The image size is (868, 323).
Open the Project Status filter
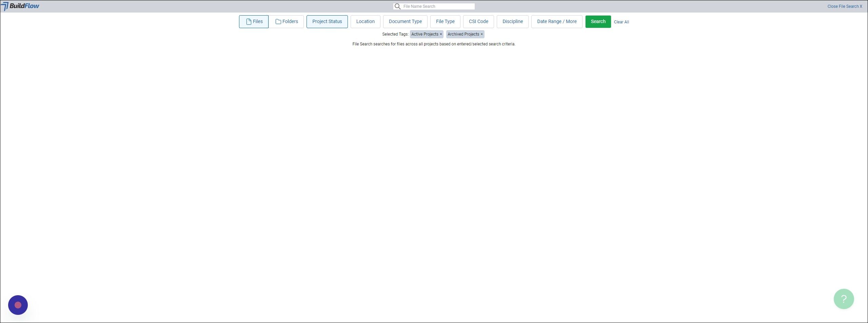327,22
